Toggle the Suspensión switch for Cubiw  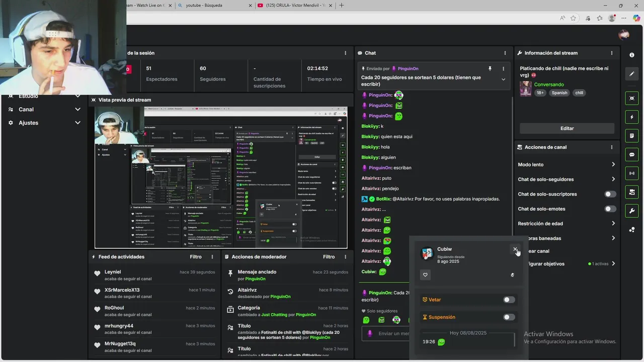[509, 317]
